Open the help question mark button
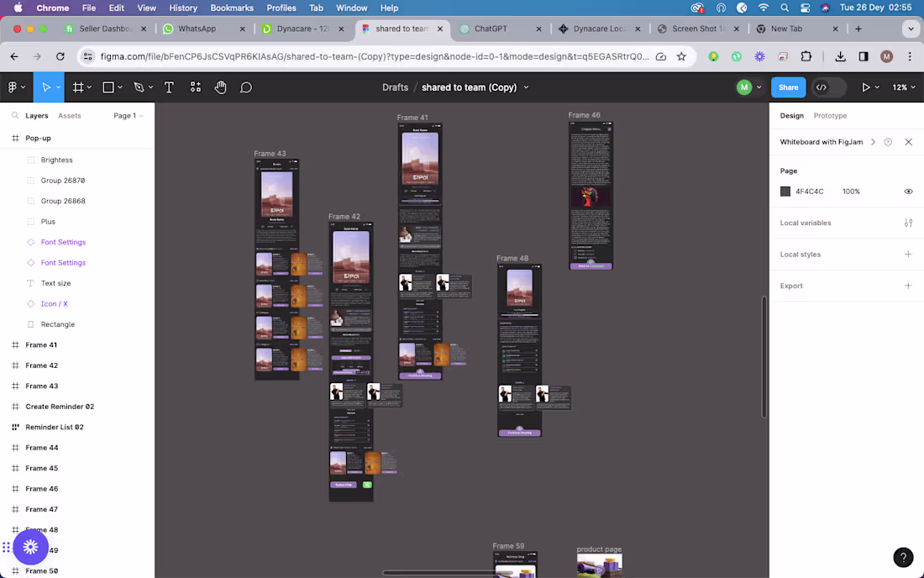924x578 pixels. pyautogui.click(x=903, y=557)
